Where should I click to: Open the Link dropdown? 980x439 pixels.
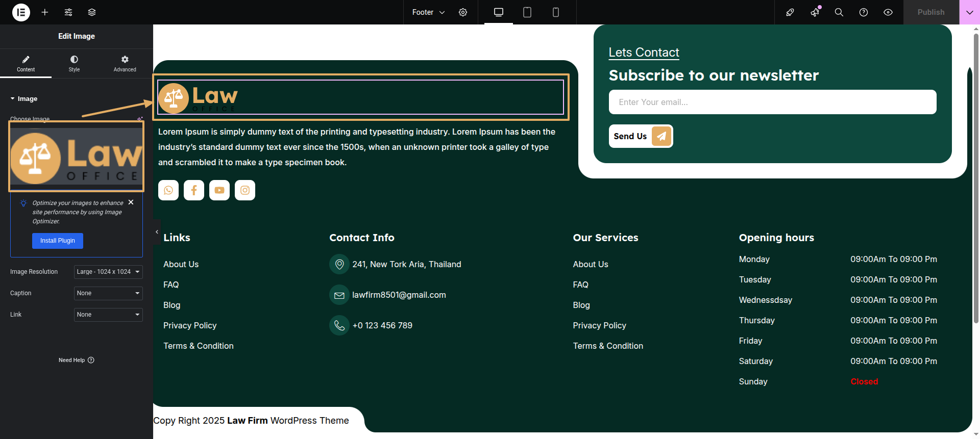tap(108, 315)
